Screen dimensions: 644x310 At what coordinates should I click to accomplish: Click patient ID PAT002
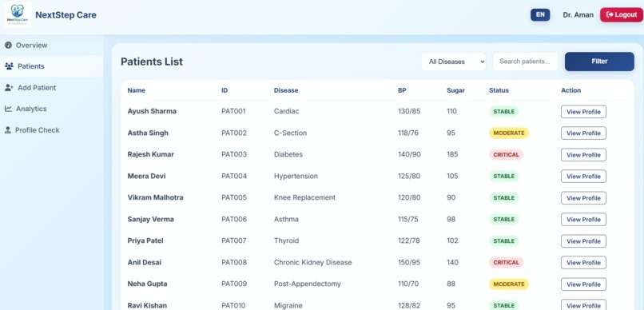coord(234,133)
